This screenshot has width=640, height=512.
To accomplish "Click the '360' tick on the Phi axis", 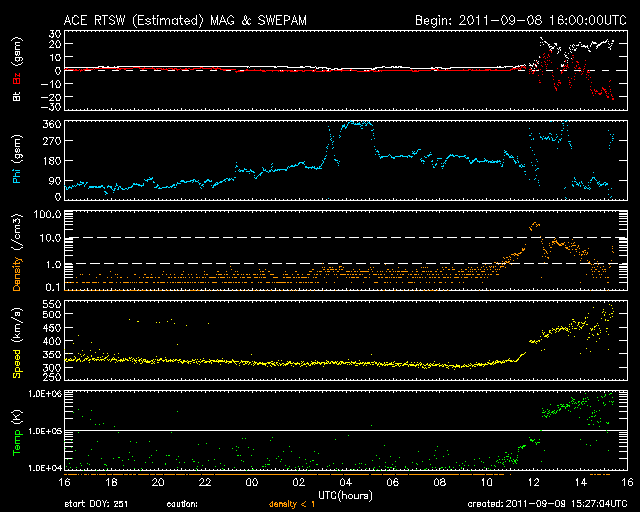I will (x=52, y=124).
